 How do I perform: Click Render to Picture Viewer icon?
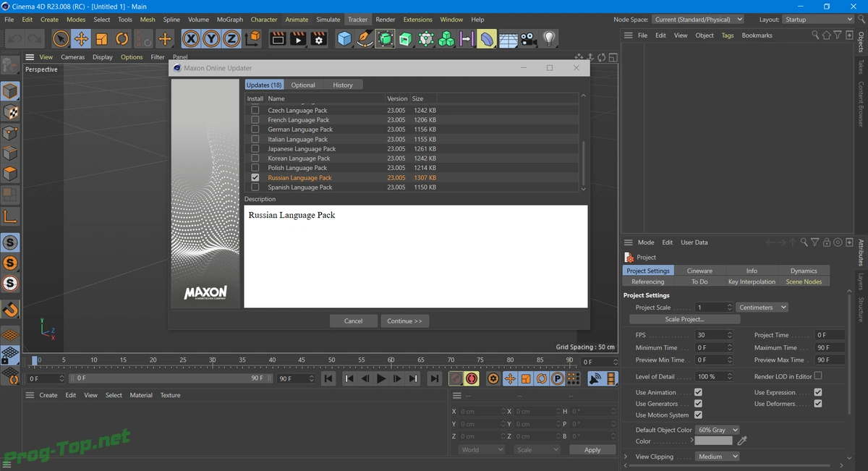298,38
